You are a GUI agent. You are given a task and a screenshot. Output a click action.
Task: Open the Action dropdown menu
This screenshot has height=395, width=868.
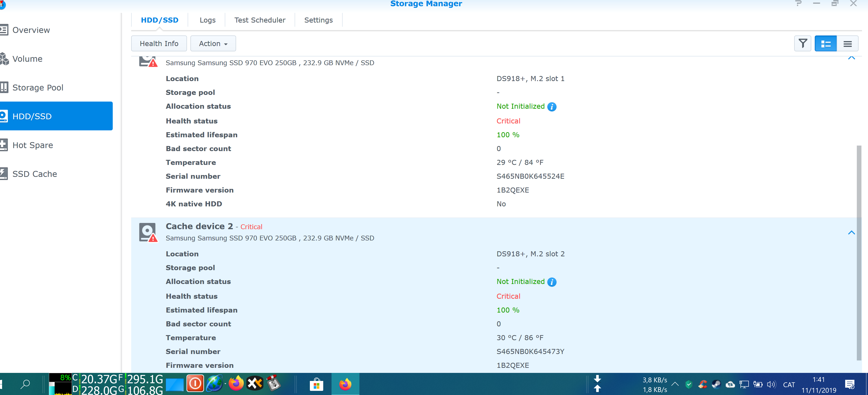[x=213, y=44]
